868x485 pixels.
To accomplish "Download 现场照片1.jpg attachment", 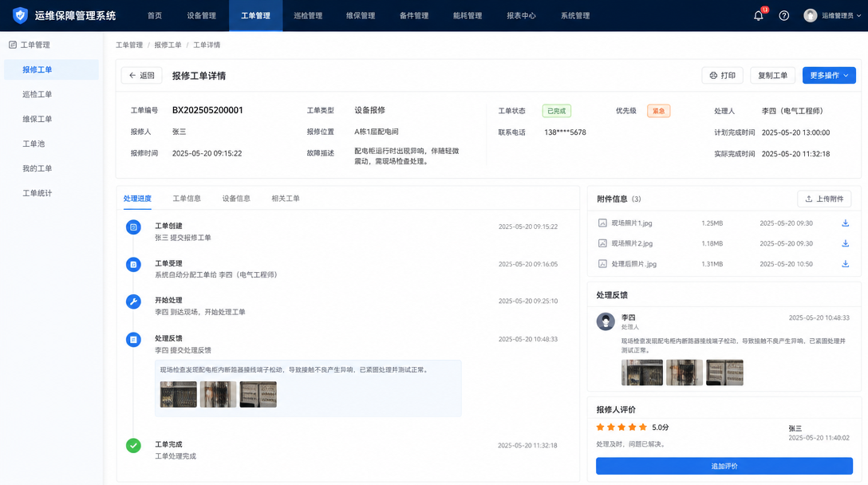I will point(846,223).
